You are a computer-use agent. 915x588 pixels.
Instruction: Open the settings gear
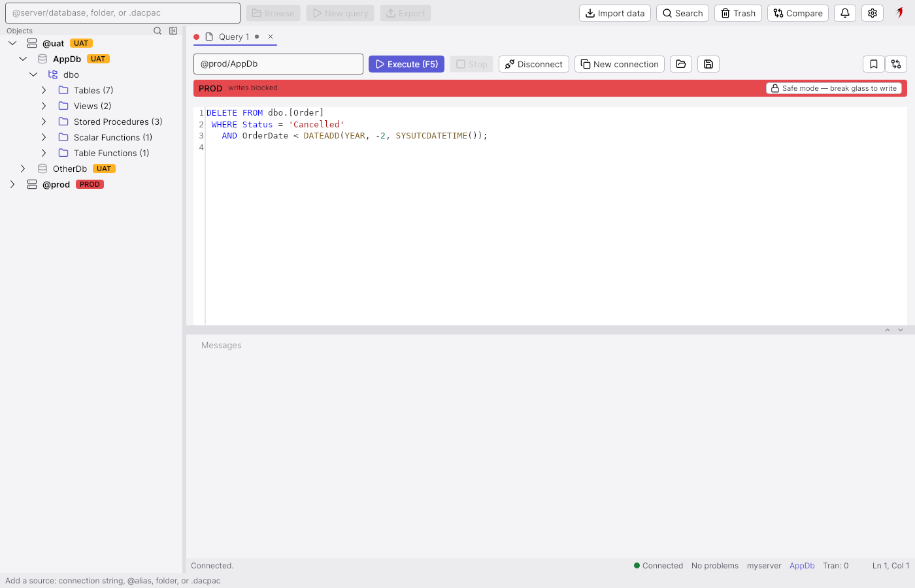[x=873, y=13]
